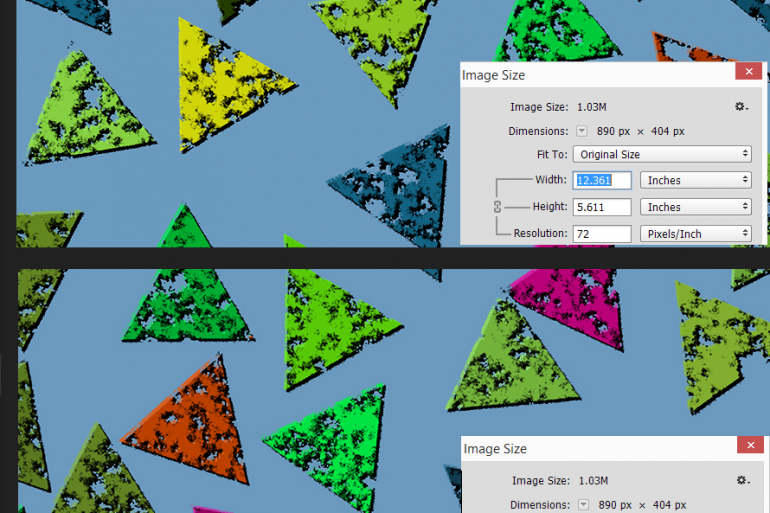Viewport: 770px width, 513px height.
Task: Open gear settings menu in lower Image Size dialog
Action: [x=742, y=481]
